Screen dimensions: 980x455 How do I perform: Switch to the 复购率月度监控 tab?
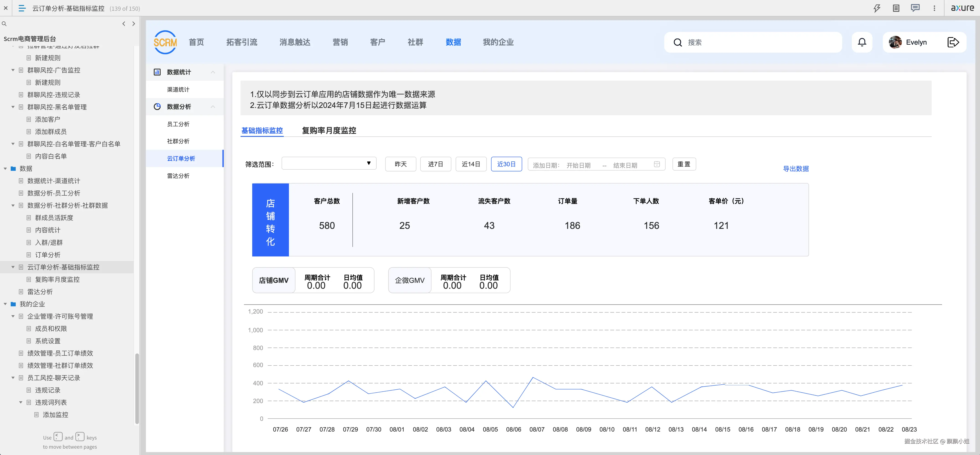click(329, 130)
